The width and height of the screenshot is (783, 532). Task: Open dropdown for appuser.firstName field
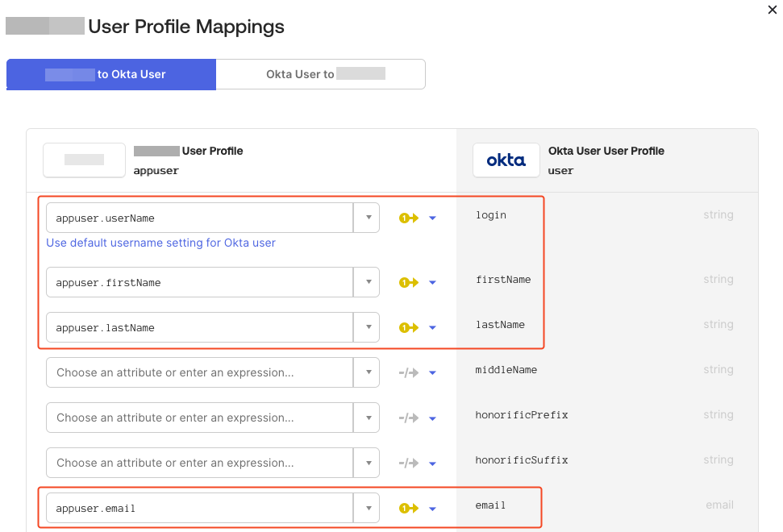pyautogui.click(x=367, y=282)
